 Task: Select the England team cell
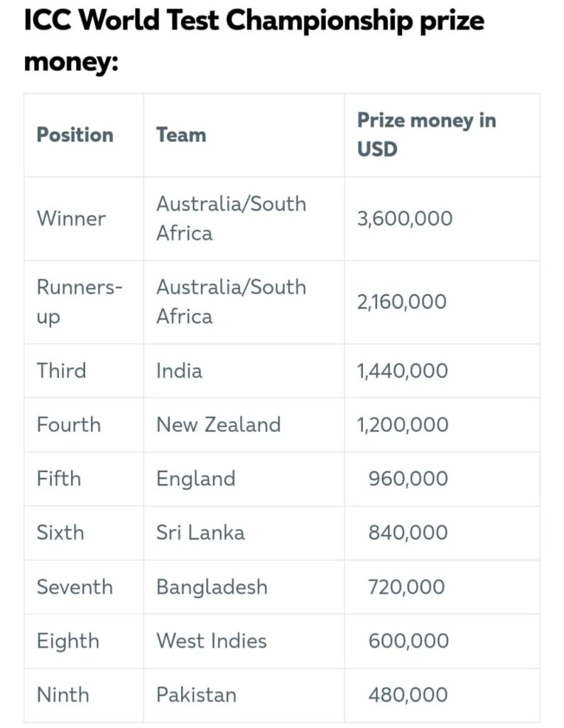[x=195, y=479]
